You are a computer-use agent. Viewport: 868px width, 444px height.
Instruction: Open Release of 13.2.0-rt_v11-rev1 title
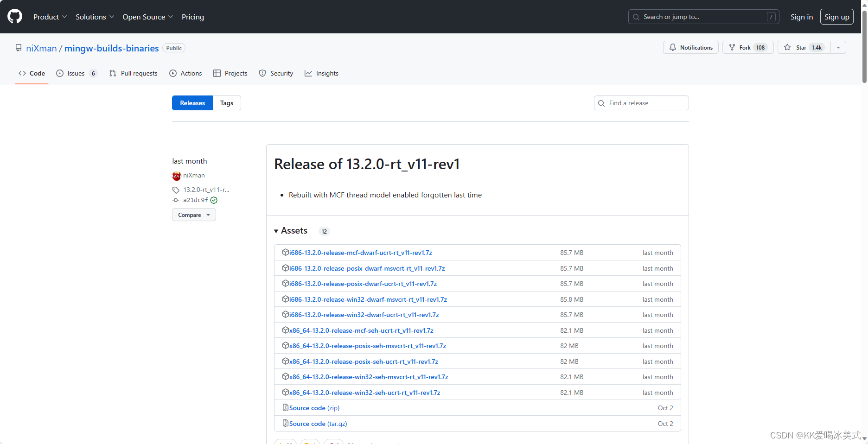click(367, 164)
